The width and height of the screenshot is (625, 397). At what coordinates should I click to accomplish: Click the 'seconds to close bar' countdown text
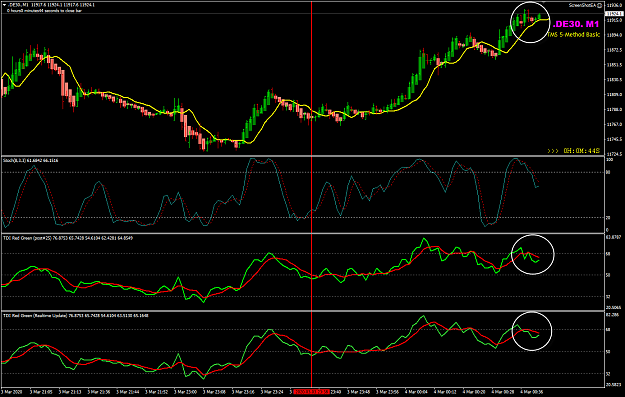[x=45, y=10]
